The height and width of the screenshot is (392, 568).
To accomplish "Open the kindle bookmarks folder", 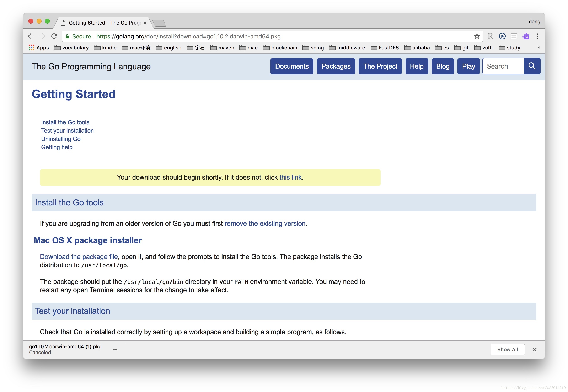I will click(105, 48).
